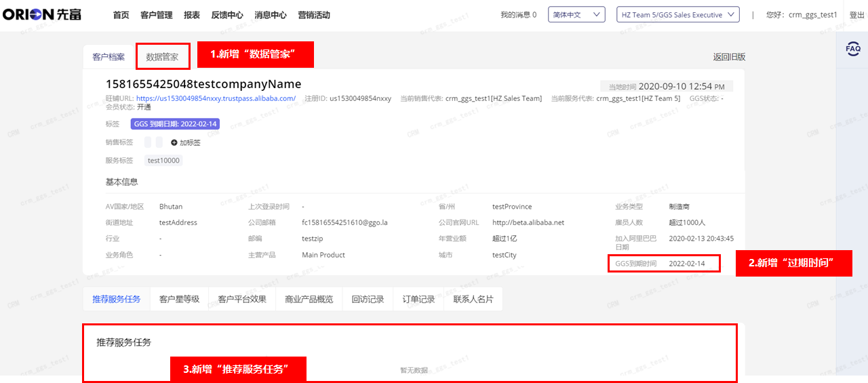Click the testAddress value
Screen dimensions: 868x383
point(178,222)
